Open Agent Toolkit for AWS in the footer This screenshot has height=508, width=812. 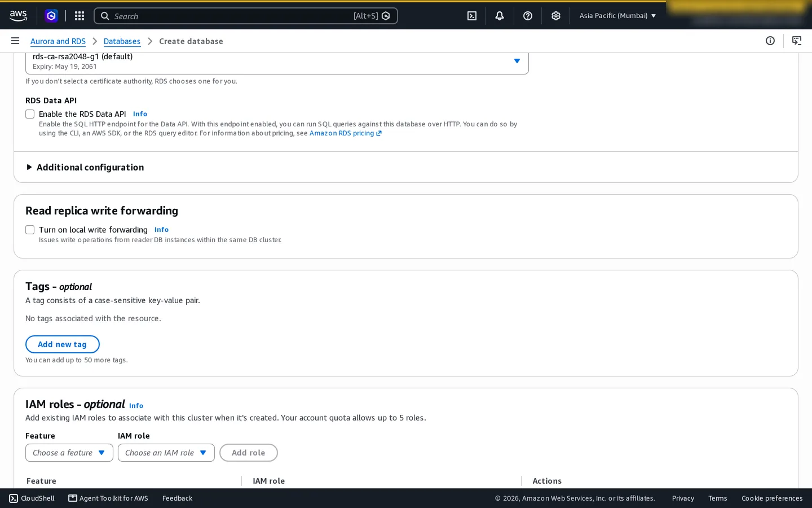108,498
